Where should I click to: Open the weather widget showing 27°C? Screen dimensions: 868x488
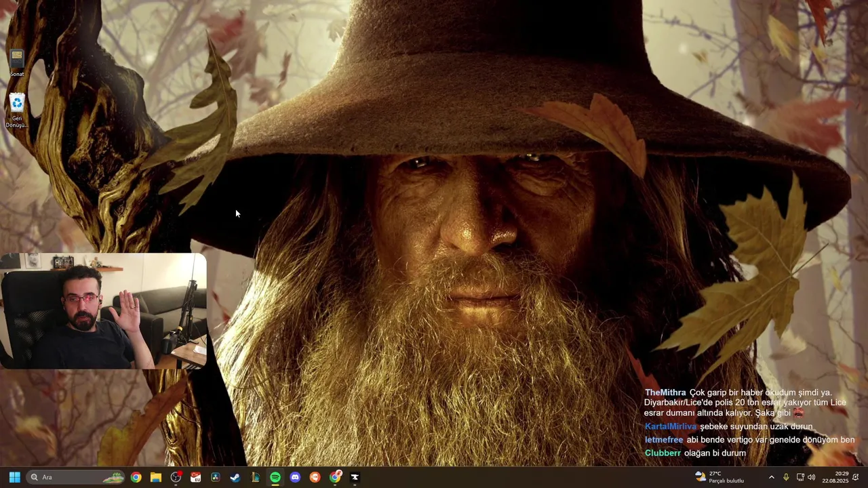720,477
